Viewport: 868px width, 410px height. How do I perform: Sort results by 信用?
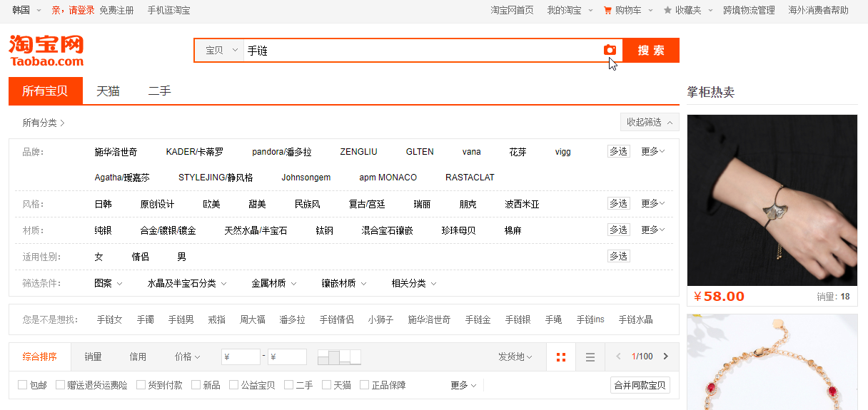tap(138, 357)
